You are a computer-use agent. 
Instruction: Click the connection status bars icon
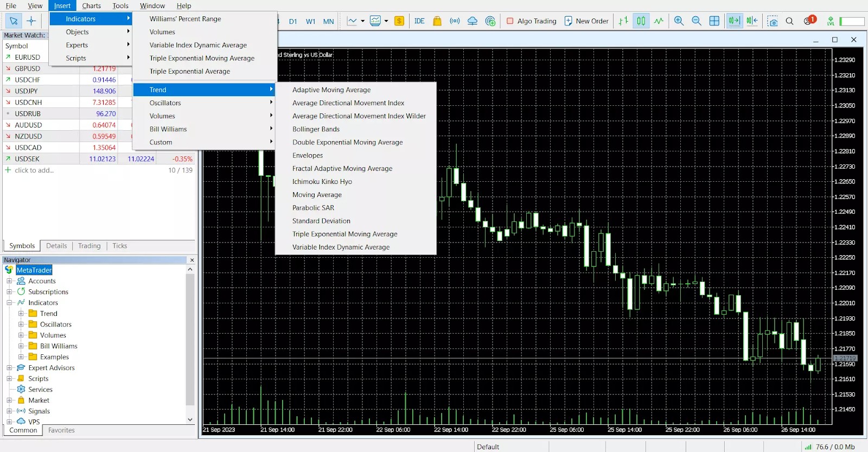(808, 447)
